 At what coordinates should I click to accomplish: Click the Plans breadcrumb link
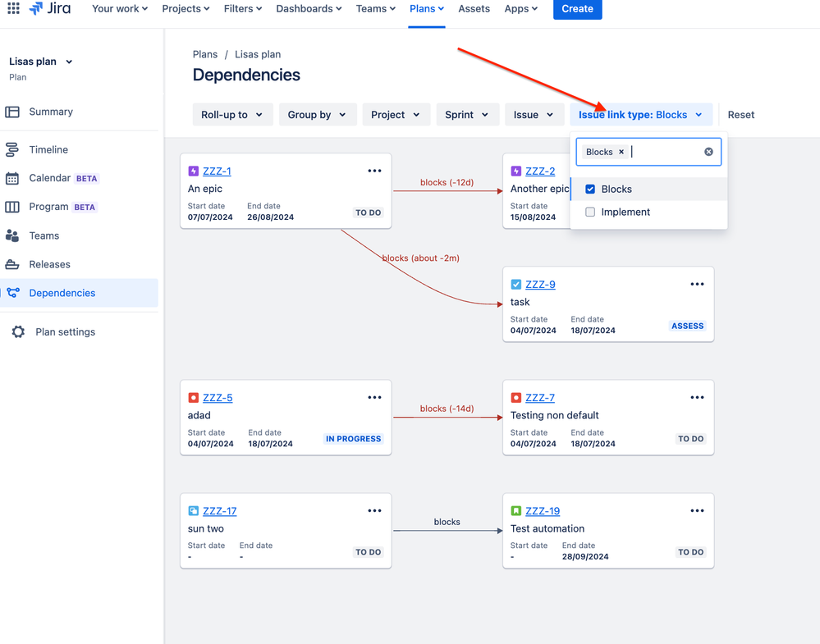click(205, 54)
